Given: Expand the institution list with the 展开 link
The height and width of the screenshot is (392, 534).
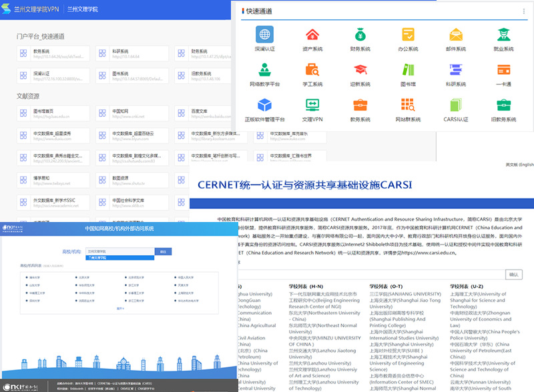Looking at the screenshot, I should click(120, 308).
